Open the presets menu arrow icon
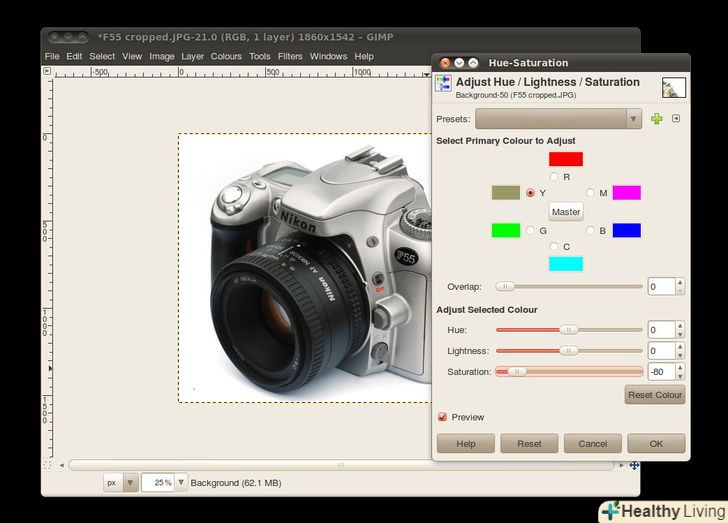728x523 pixels. tap(676, 119)
